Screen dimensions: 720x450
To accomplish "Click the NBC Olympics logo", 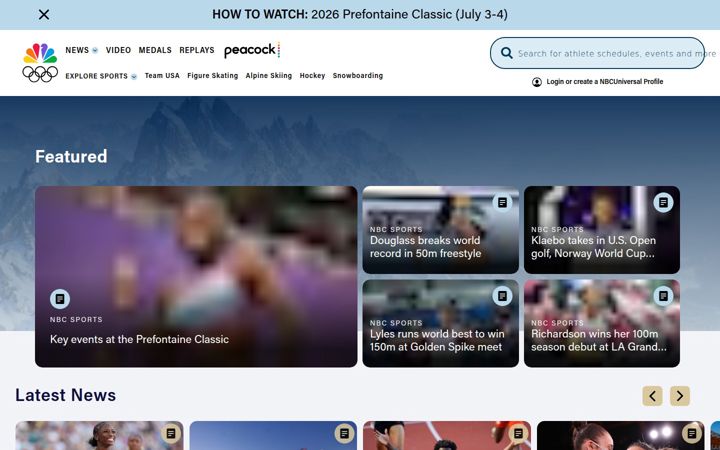I will (x=40, y=62).
